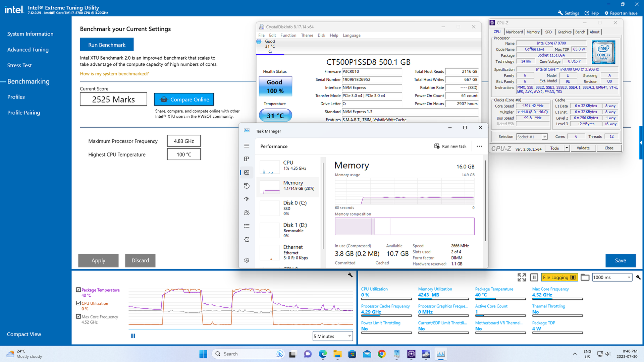The height and width of the screenshot is (362, 644).
Task: Show hidden tray icons chevron
Action: 575,354
